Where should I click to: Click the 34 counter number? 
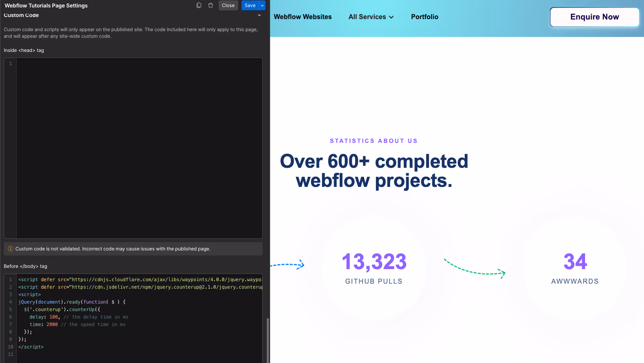pyautogui.click(x=575, y=262)
